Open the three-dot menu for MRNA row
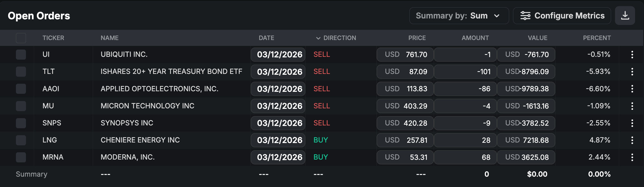This screenshot has width=644, height=187. [x=632, y=157]
